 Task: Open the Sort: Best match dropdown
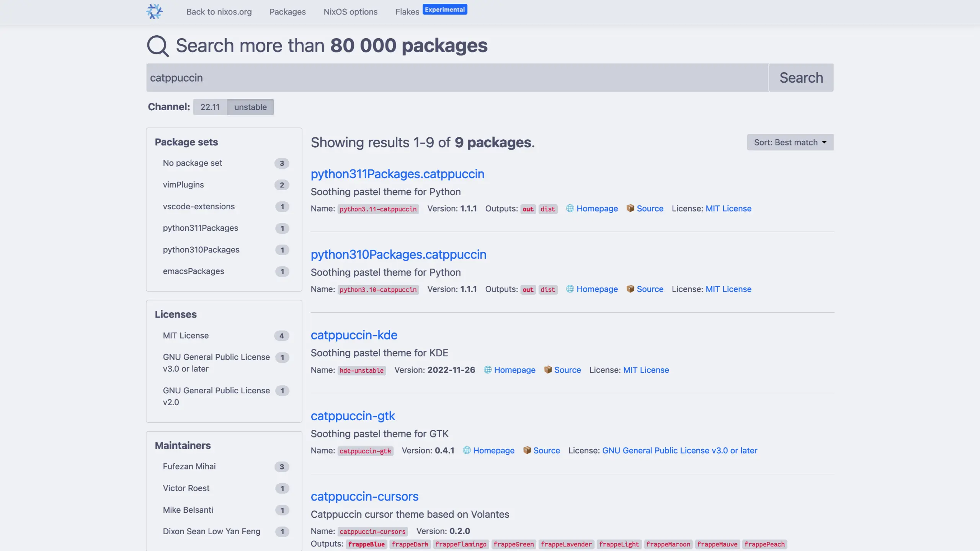(790, 142)
